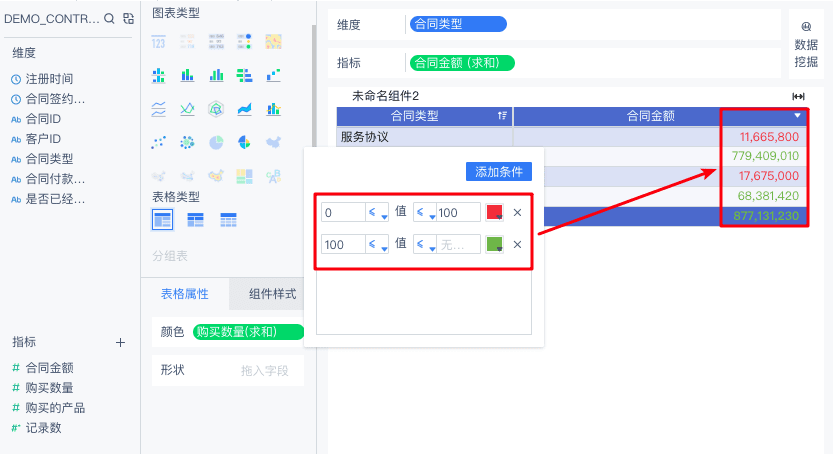The width and height of the screenshot is (833, 454).
Task: Select the cross table type icon
Action: point(196,219)
